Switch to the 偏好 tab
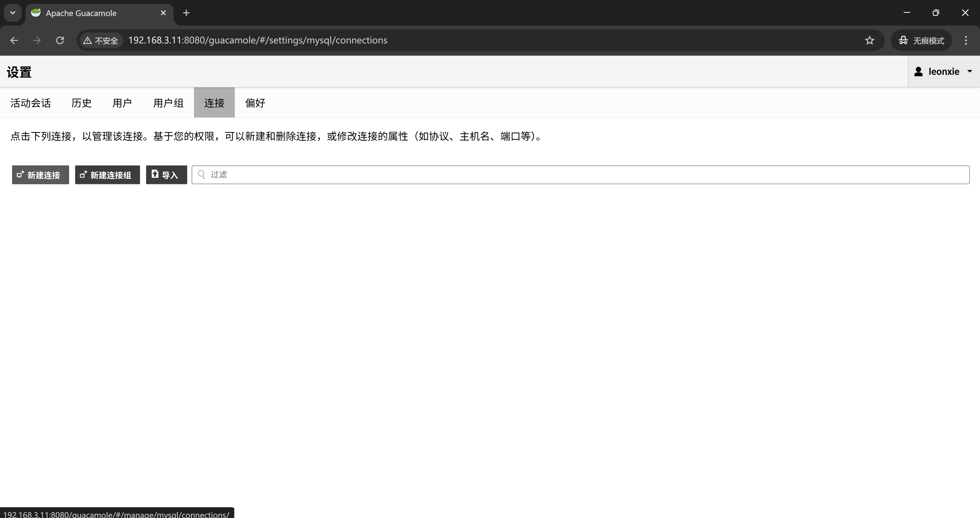 [255, 103]
